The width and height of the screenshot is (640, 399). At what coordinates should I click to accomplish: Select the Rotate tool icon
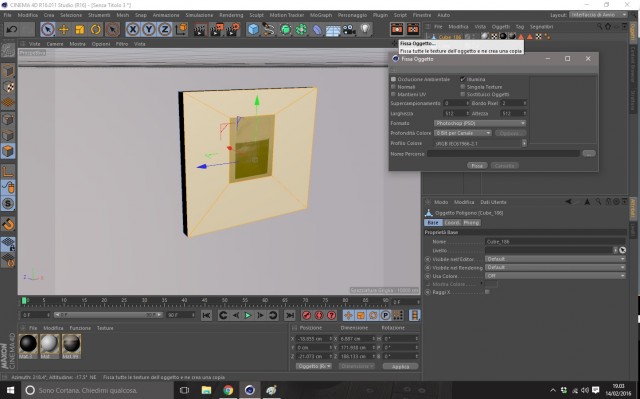coord(96,29)
